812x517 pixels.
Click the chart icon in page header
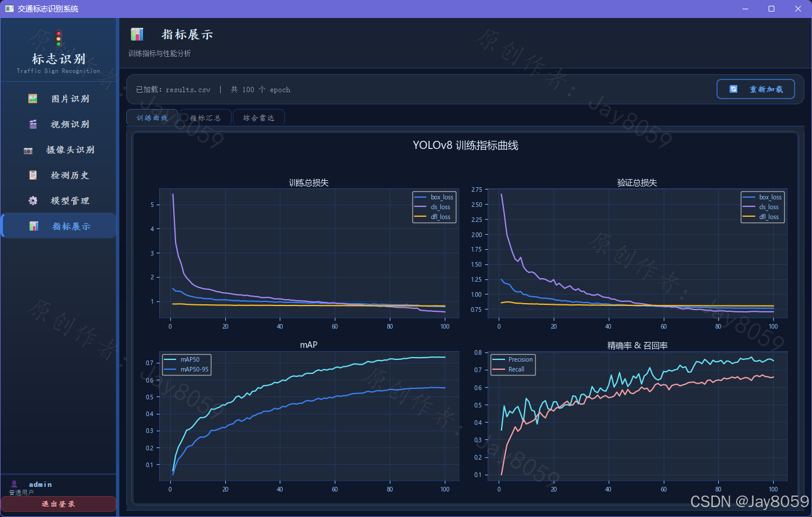tap(137, 34)
